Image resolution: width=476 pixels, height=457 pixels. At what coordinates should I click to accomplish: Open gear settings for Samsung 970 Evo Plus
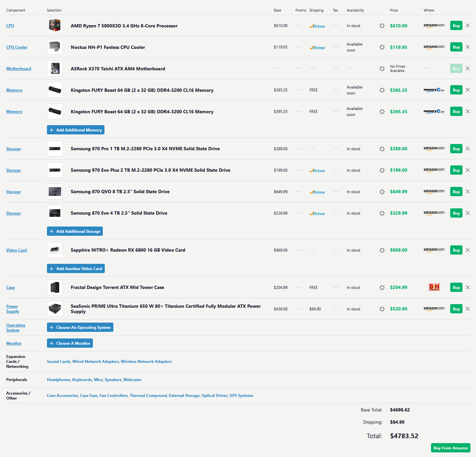[382, 170]
